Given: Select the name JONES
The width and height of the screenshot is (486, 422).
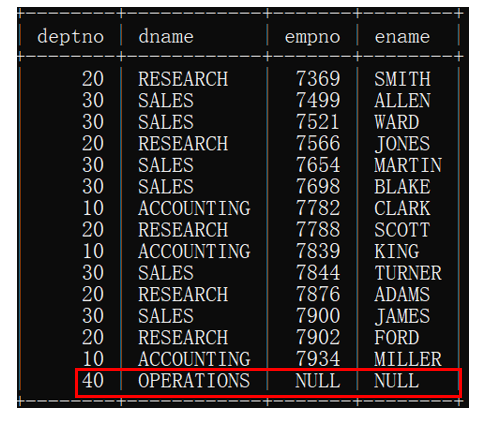Looking at the screenshot, I should (402, 144).
